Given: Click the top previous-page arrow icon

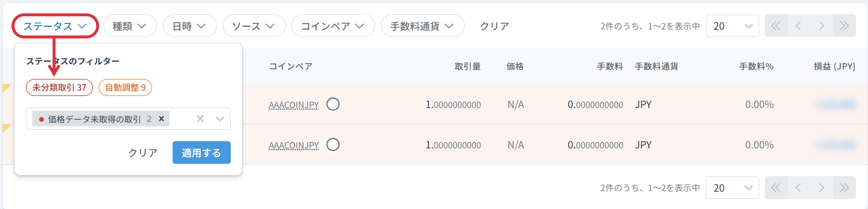Looking at the screenshot, I should 798,26.
